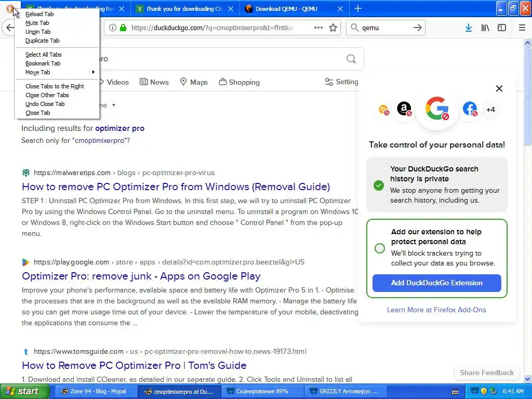
Task: Open Learn More at Firefox Add-Ons
Action: pyautogui.click(x=436, y=310)
